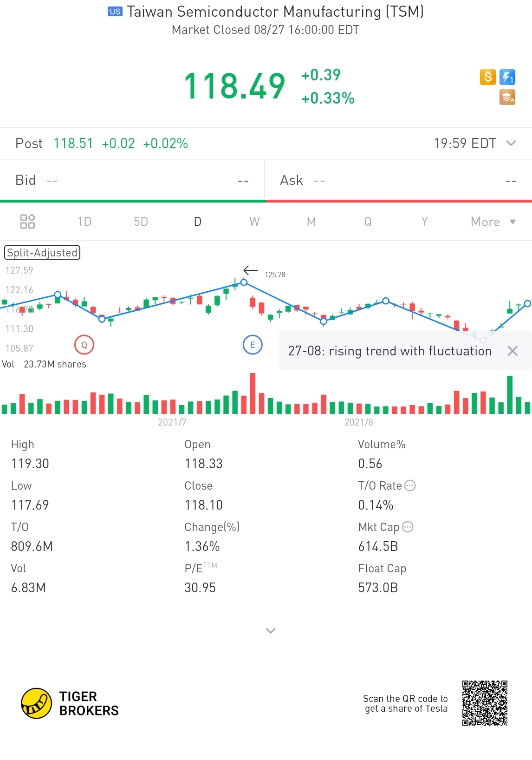Tap the 118.49 last price
Image resolution: width=532 pixels, height=760 pixels.
click(x=234, y=86)
